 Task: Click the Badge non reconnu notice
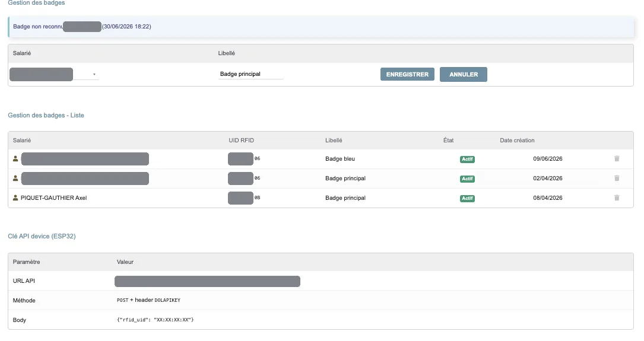(321, 27)
